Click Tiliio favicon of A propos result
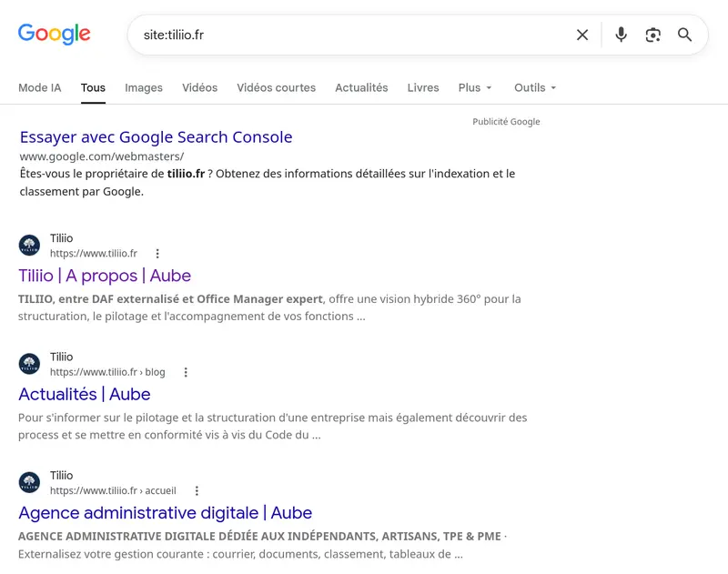728x574 pixels. [x=29, y=245]
